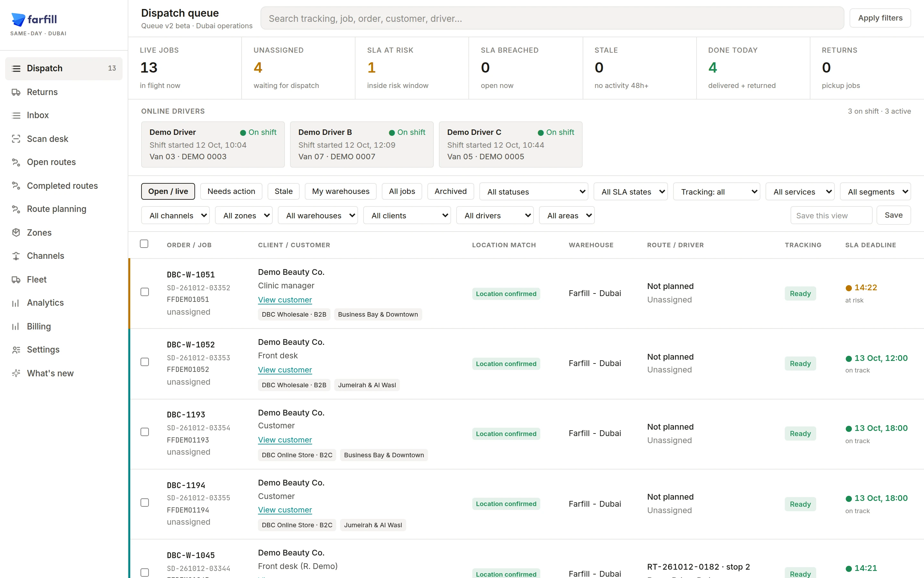Click the Save button for the view

click(894, 215)
